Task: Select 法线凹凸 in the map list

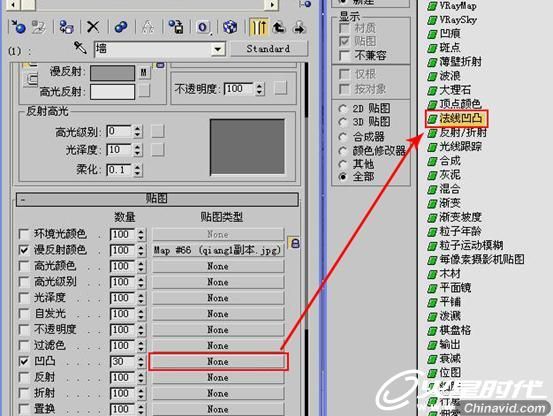Action: [457, 119]
